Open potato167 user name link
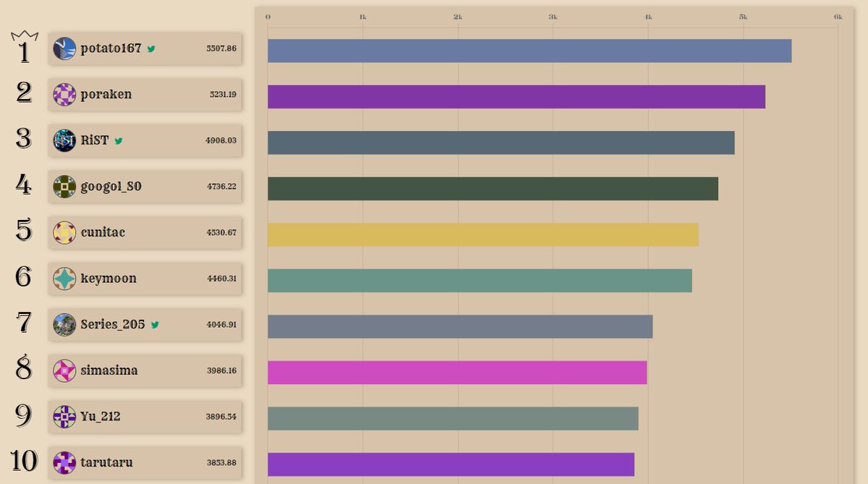Screen dimensions: 868x484 click(x=111, y=48)
